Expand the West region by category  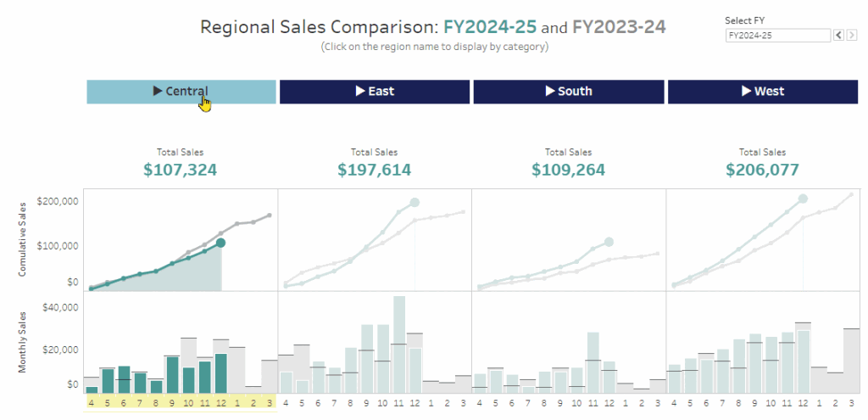(x=763, y=92)
